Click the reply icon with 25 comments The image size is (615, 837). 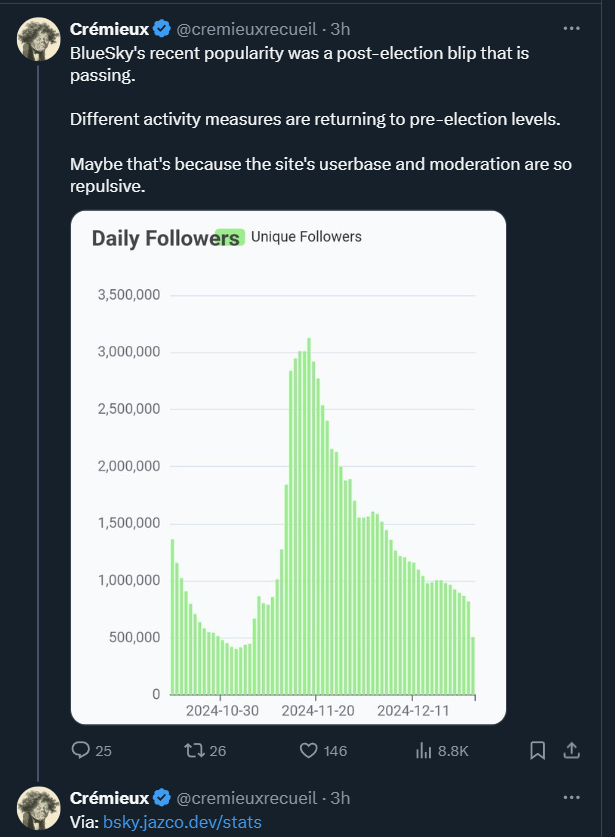click(x=81, y=750)
